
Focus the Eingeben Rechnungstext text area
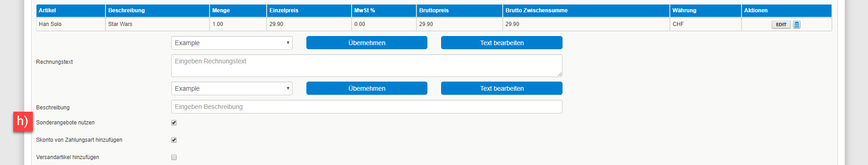pos(367,66)
